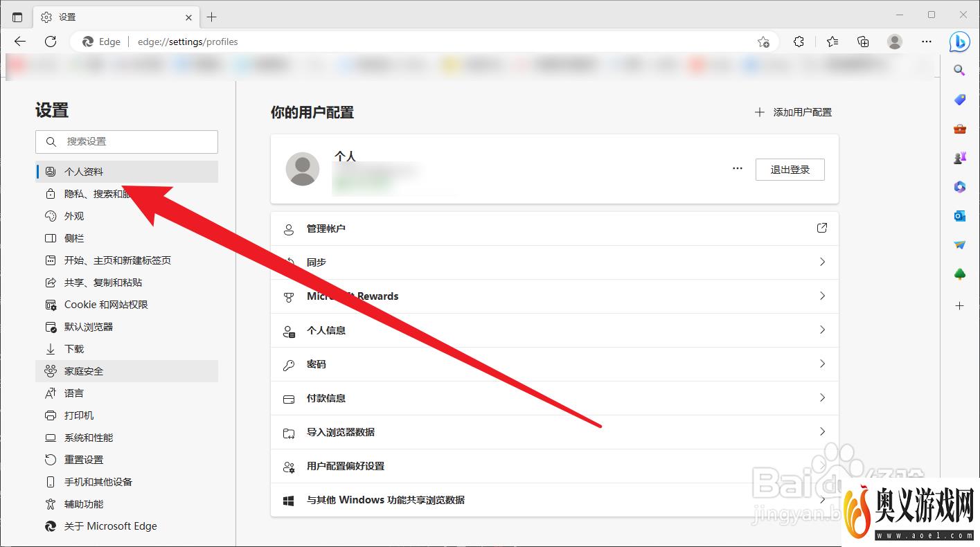The height and width of the screenshot is (547, 980).
Task: Open 关于 Microsoft Edge page
Action: (127, 526)
